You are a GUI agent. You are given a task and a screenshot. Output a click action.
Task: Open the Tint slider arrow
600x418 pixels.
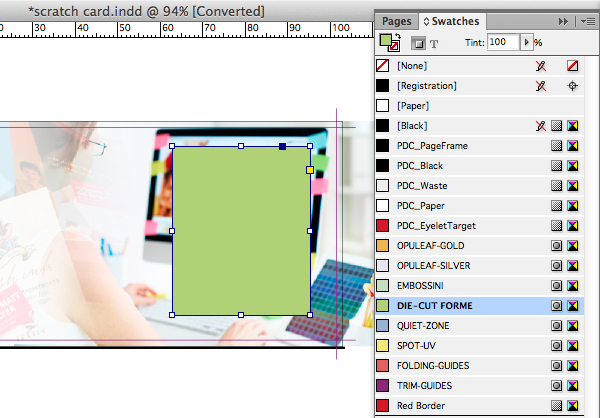pos(526,43)
